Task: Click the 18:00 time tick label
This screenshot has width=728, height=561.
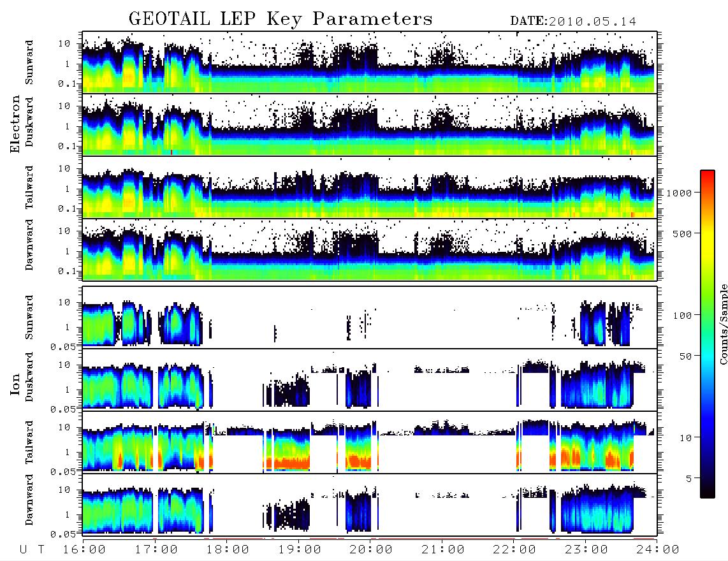Action: (228, 550)
